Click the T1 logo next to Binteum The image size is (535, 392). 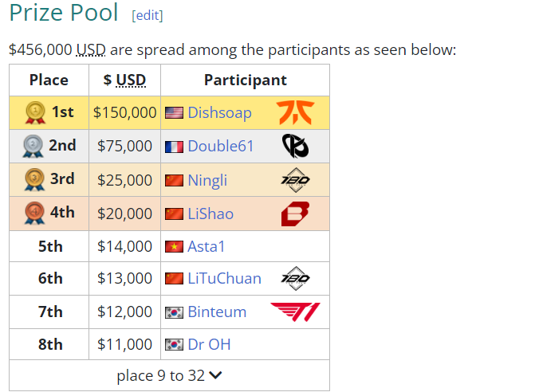click(295, 312)
